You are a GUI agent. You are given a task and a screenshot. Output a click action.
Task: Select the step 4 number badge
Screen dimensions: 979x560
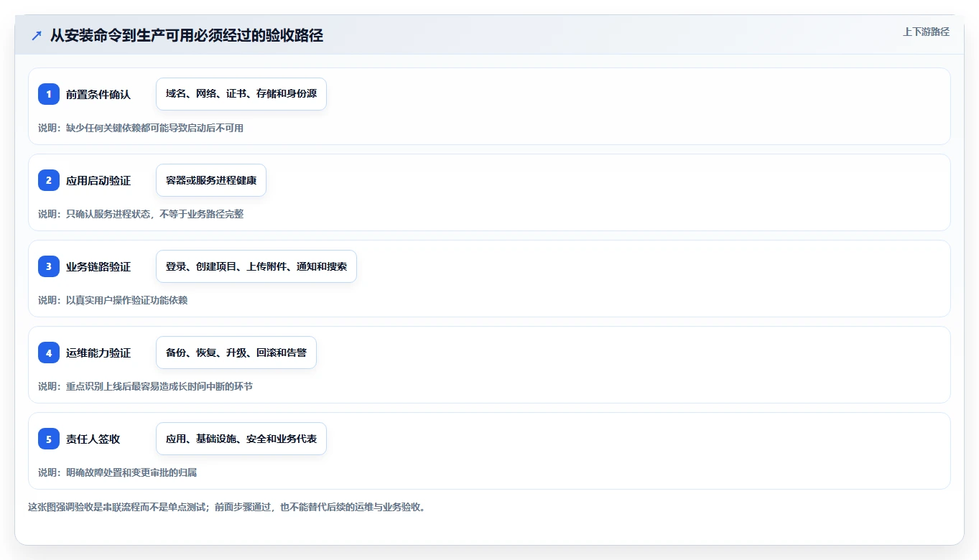point(49,353)
